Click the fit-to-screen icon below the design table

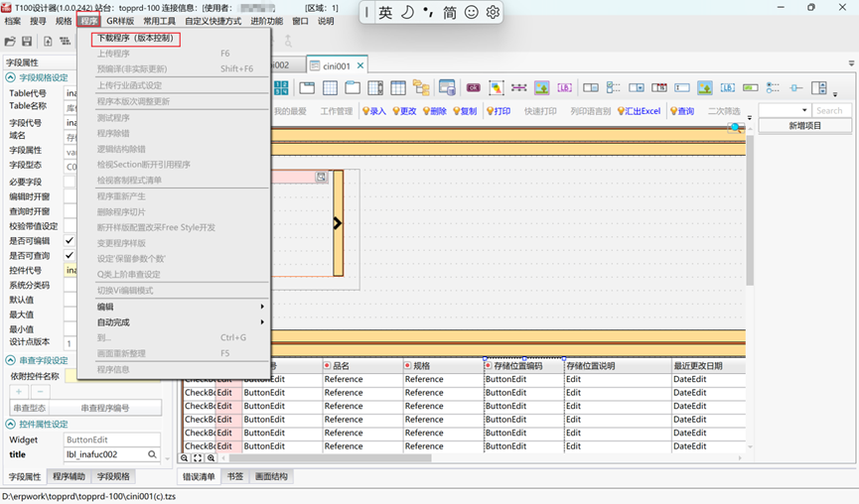198,458
